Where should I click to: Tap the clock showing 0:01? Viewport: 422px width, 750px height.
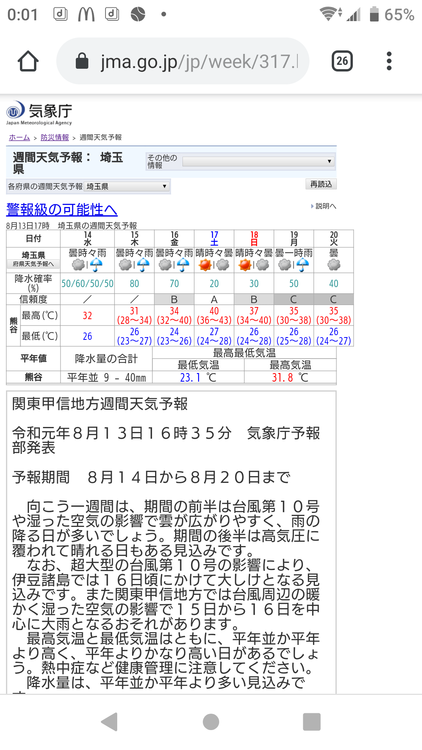[x=22, y=14]
